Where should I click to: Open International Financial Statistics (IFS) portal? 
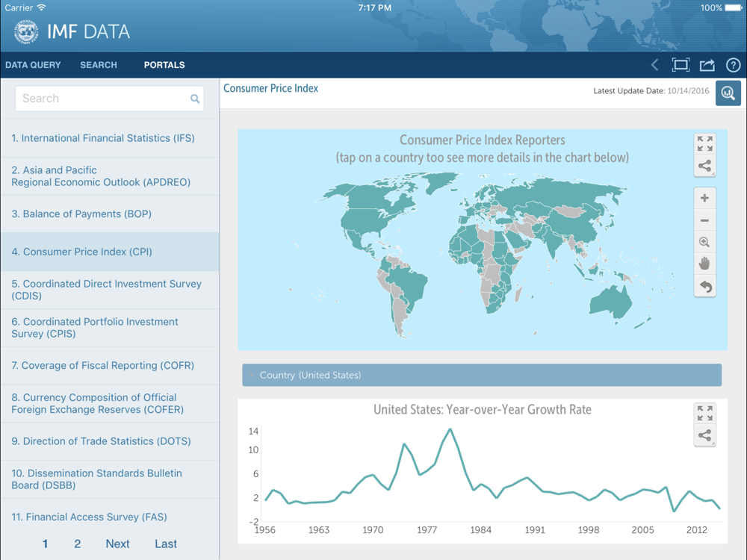[110, 138]
